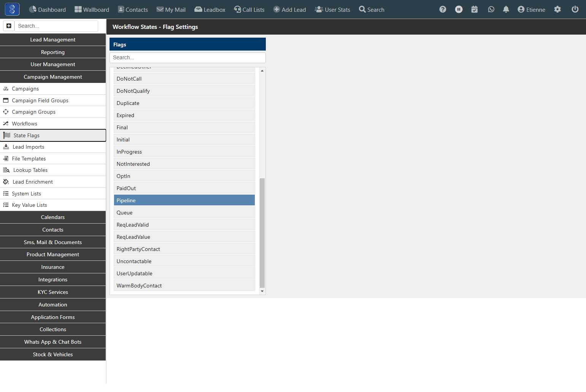Image resolution: width=586 pixels, height=392 pixels.
Task: Open the Leadbox
Action: click(210, 10)
